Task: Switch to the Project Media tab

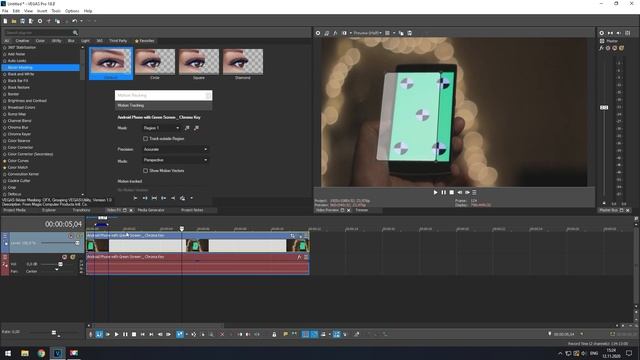Action: pyautogui.click(x=15, y=210)
